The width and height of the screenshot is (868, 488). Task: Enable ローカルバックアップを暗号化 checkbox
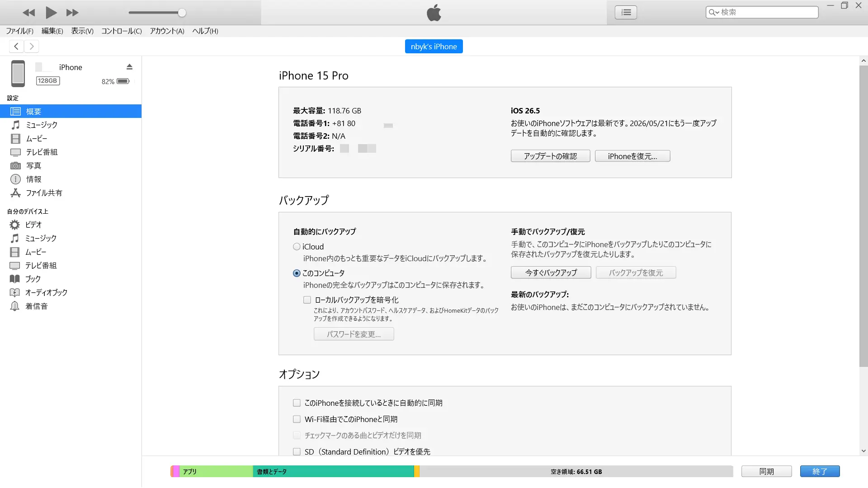point(307,300)
